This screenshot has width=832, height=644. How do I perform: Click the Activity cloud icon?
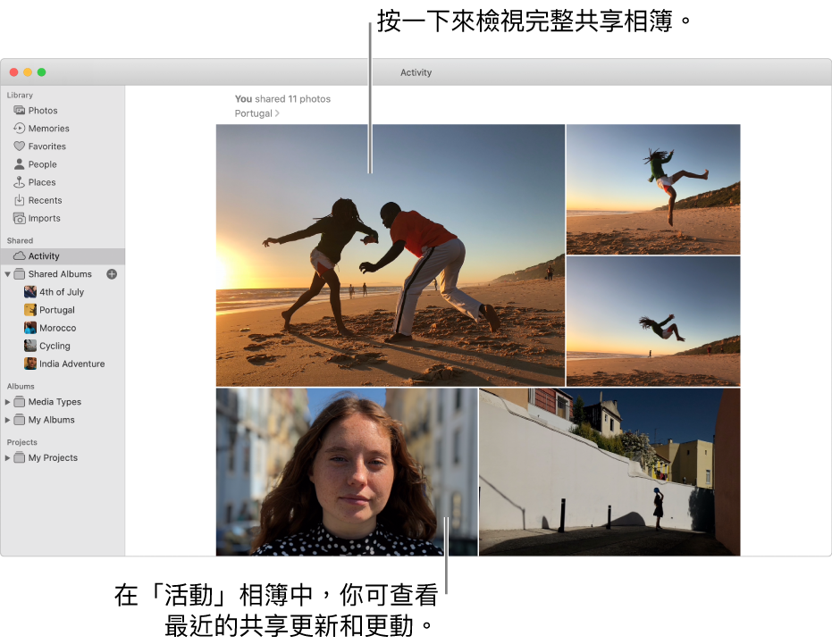(20, 255)
